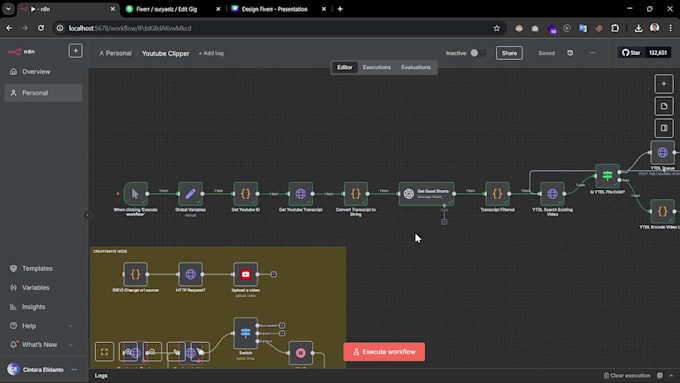Bookmark this page with the star icon
This screenshot has width=680, height=383.
point(497,28)
